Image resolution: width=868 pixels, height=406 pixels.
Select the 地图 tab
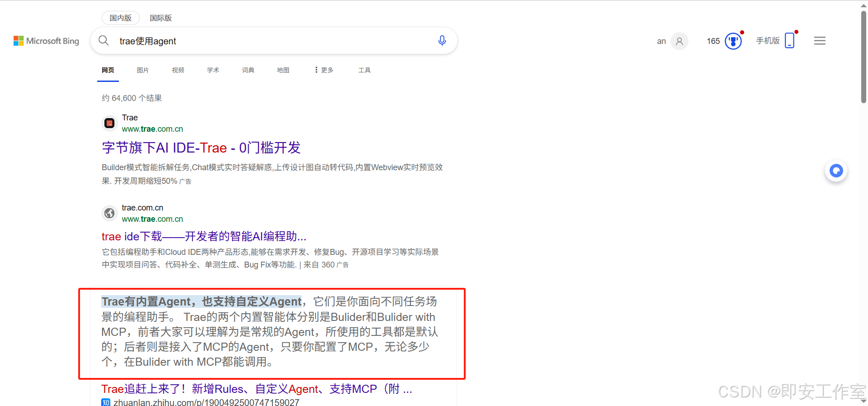tap(283, 70)
